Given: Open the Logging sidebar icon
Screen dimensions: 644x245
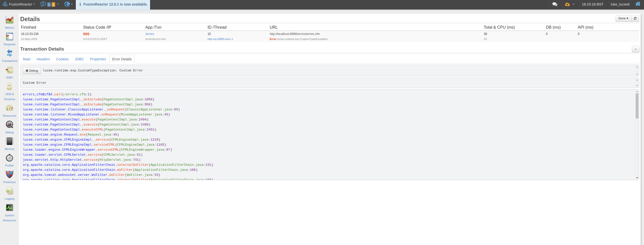Looking at the screenshot, I should click(10, 191).
